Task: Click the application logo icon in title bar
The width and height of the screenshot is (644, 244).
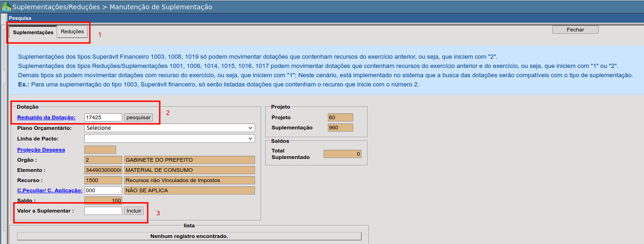Action: point(6,7)
